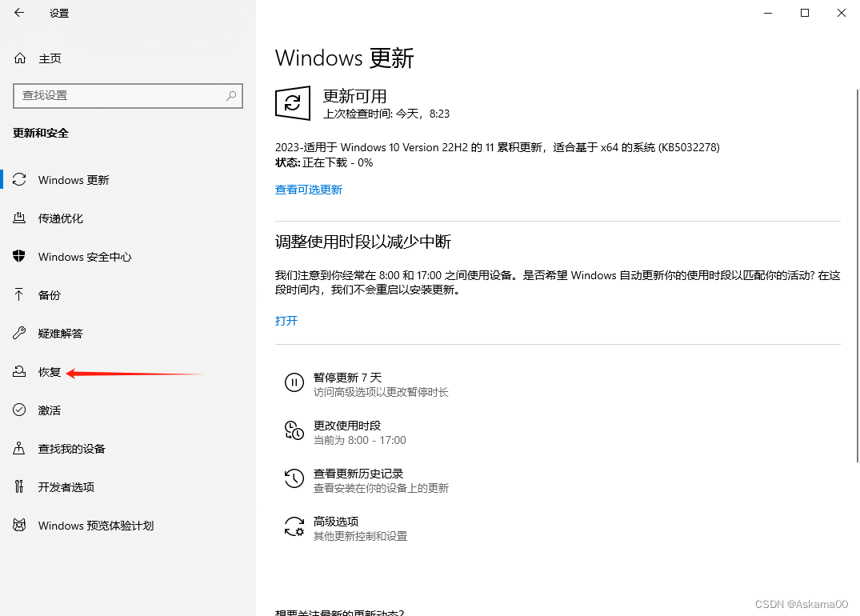Viewport: 860px width, 616px height.
Task: Click the shield icon for Windows 安全中心
Action: 19,256
